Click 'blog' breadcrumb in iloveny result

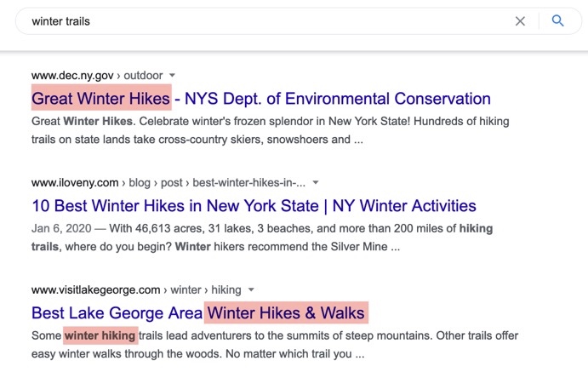tap(140, 183)
